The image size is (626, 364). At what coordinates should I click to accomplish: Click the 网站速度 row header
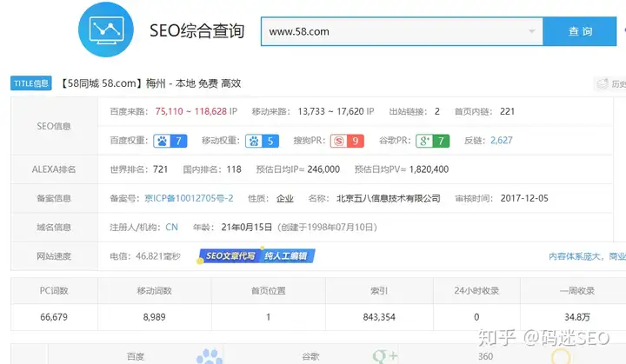(54, 256)
